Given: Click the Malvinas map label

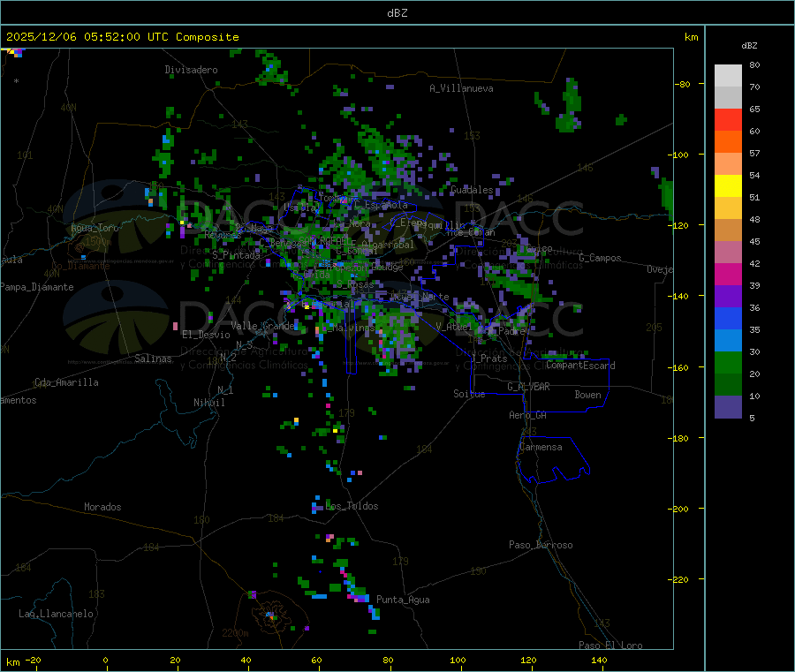Looking at the screenshot, I should [x=353, y=328].
